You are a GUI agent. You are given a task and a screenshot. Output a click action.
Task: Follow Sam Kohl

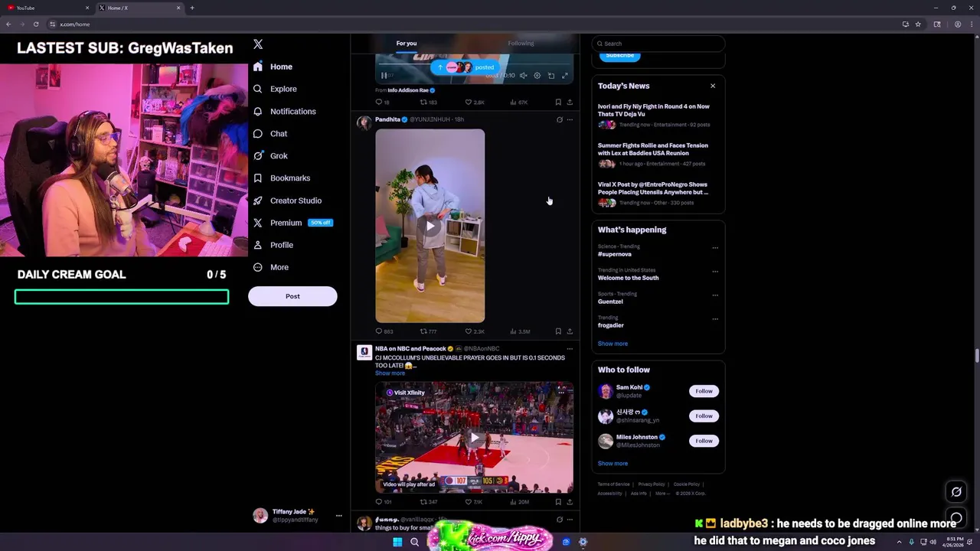pos(704,391)
